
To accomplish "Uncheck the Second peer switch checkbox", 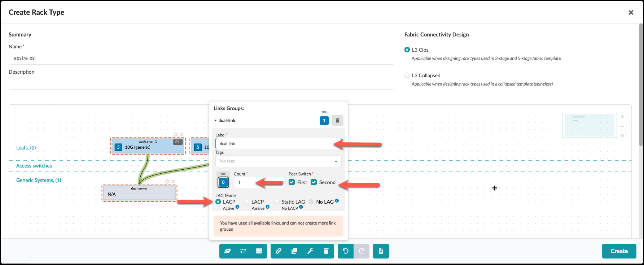I will click(314, 182).
